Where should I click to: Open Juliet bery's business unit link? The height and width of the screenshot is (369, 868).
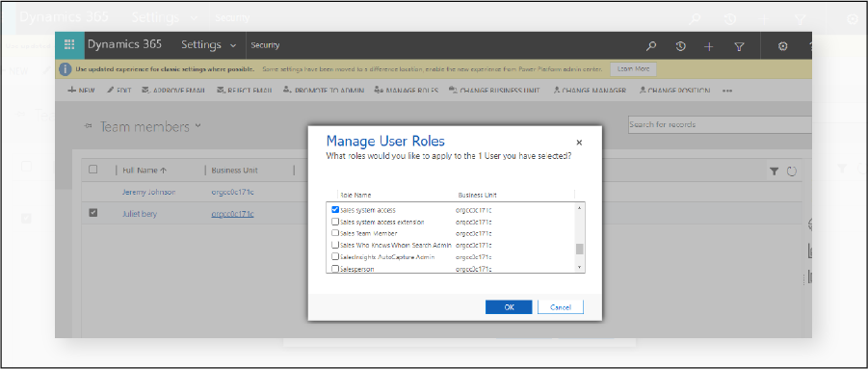pos(232,214)
